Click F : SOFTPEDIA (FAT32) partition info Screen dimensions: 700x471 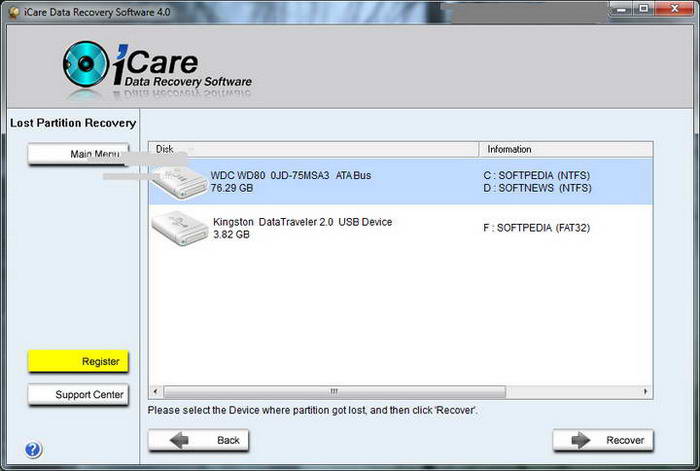tap(537, 228)
